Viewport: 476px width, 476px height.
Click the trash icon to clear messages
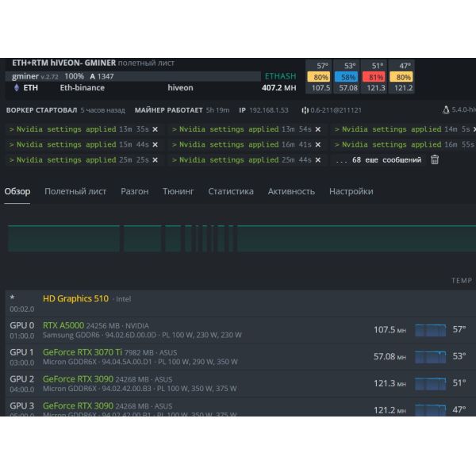435,159
